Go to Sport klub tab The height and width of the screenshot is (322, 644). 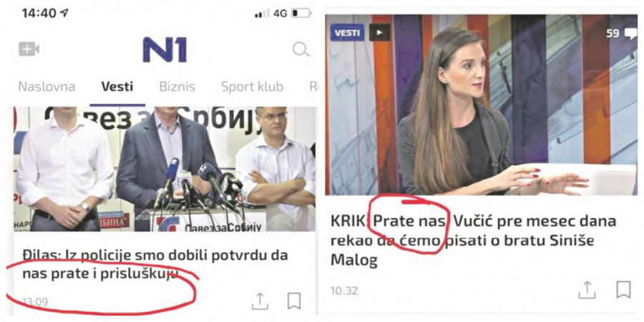click(252, 87)
